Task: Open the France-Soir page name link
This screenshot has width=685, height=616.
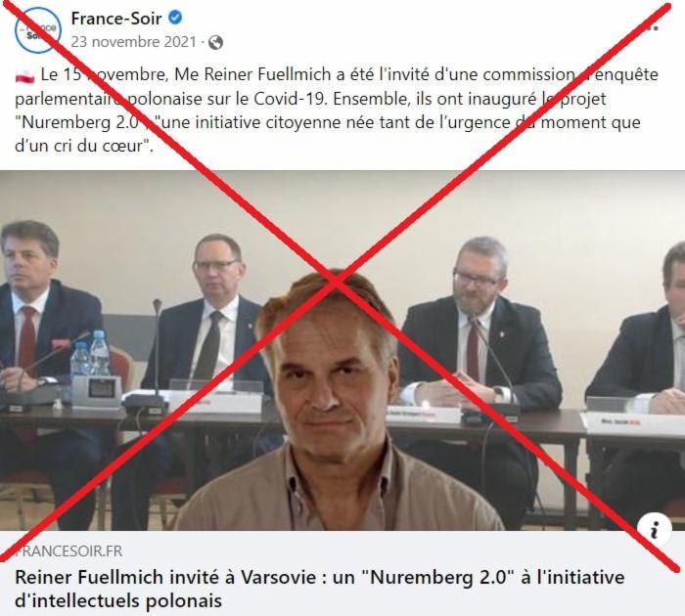Action: [116, 19]
